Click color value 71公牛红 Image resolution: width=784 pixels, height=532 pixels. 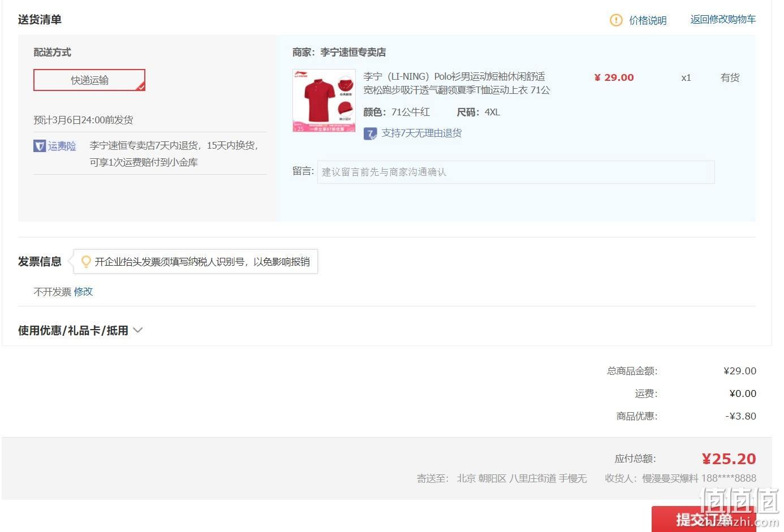tap(411, 112)
